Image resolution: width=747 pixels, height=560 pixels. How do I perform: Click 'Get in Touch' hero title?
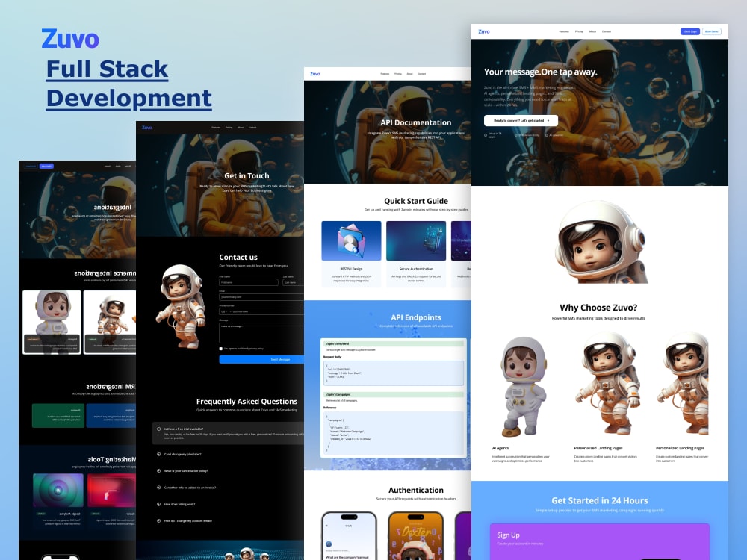[x=247, y=175]
